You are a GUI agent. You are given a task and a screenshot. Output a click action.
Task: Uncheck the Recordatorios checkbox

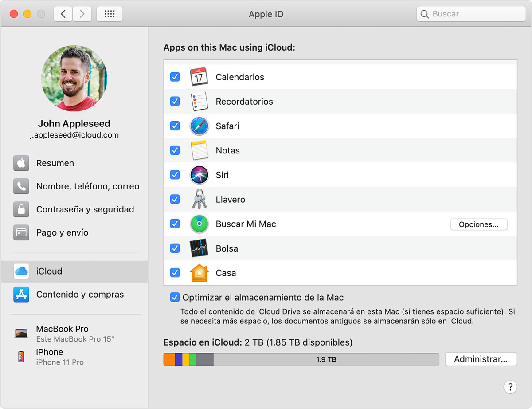click(175, 101)
